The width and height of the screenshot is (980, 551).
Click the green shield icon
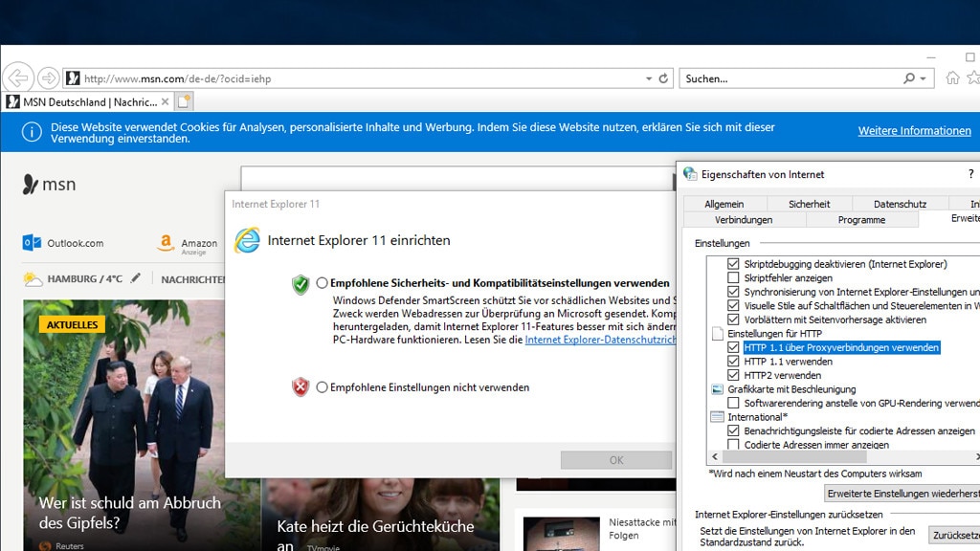[x=301, y=284]
